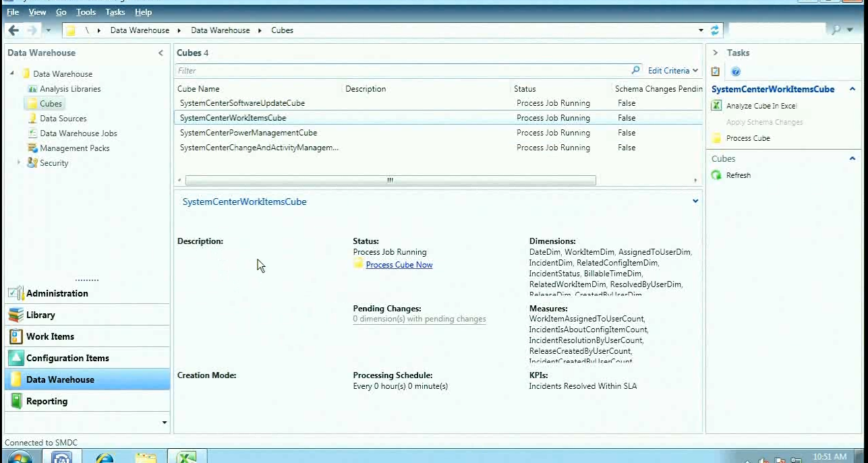
Task: Collapse the Data Warehouse tree root
Action: 12,73
